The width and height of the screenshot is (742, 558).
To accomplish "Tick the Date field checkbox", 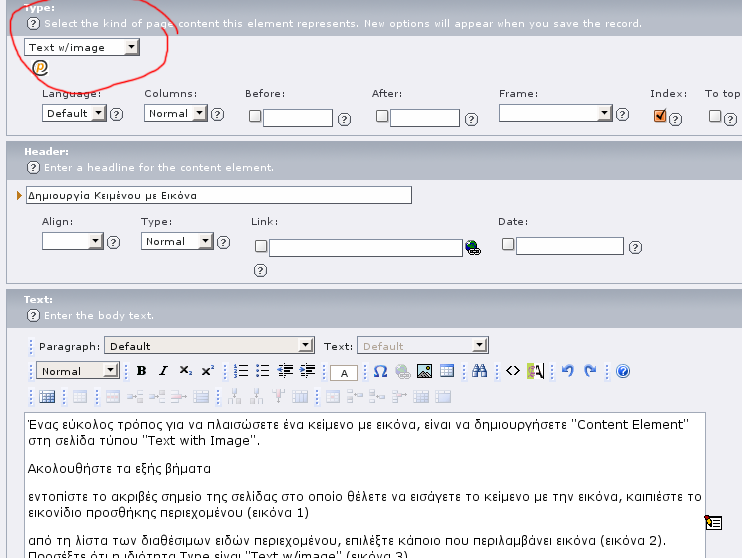I will pyautogui.click(x=508, y=244).
